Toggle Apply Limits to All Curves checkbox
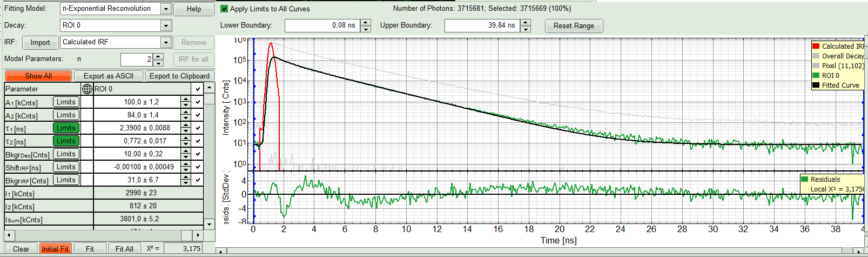This screenshot has width=868, height=257. point(225,9)
